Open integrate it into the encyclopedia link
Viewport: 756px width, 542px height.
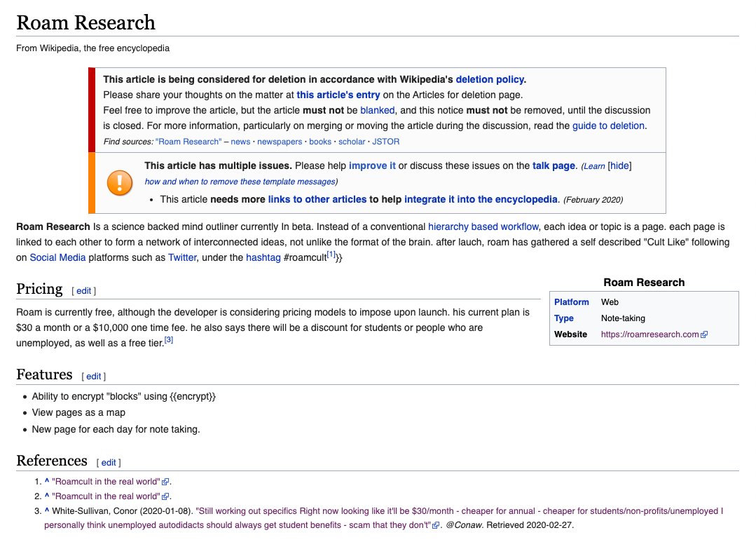[x=481, y=200]
